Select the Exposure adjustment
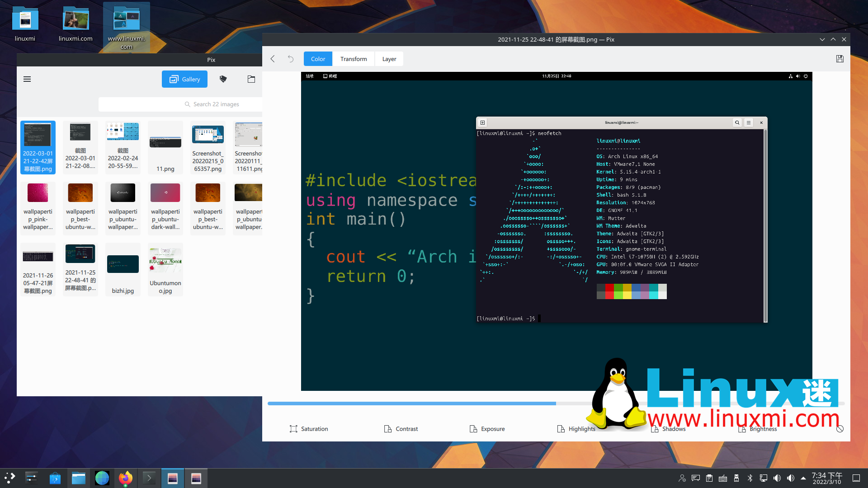868x488 pixels. (x=487, y=429)
